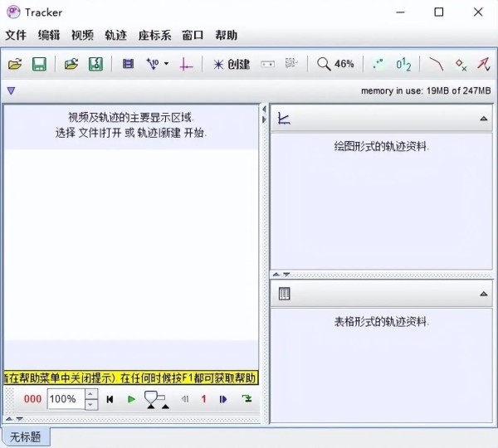Click the 100% playback rate field
Viewport: 498px width, 448px height.
coord(66,399)
